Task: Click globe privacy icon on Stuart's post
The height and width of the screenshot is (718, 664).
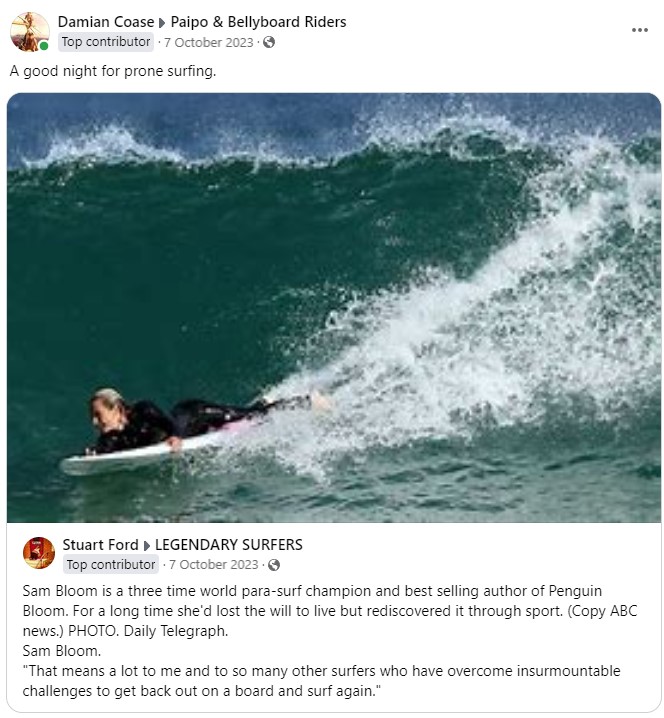Action: tap(274, 565)
